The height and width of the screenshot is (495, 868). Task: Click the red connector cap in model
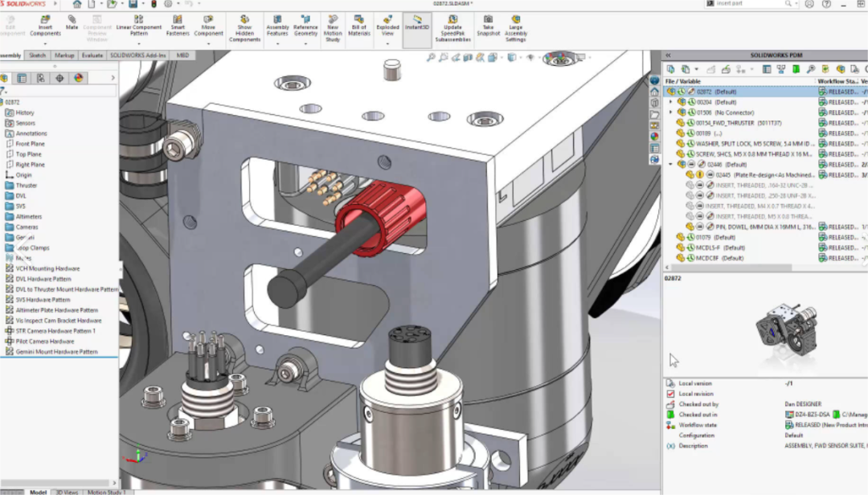tap(382, 219)
